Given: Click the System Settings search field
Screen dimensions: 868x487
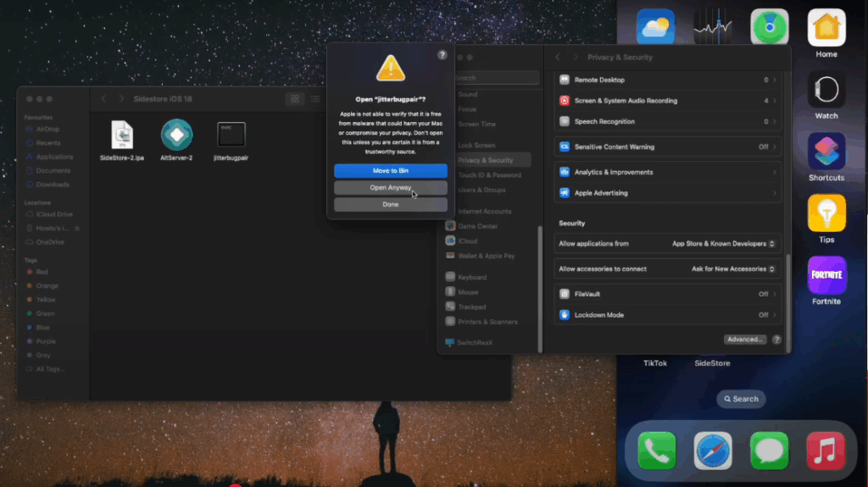Looking at the screenshot, I should pos(496,78).
